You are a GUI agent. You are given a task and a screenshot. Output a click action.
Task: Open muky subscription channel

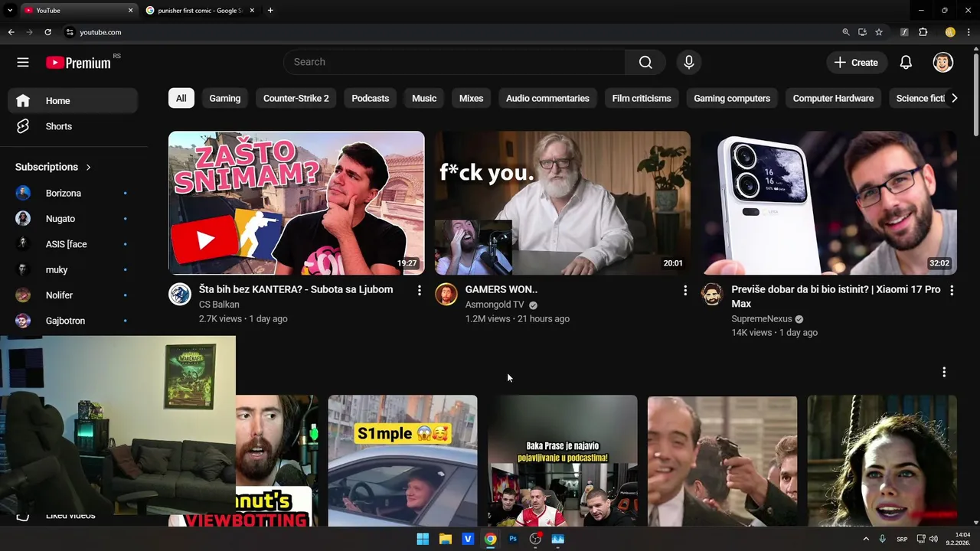(73, 269)
